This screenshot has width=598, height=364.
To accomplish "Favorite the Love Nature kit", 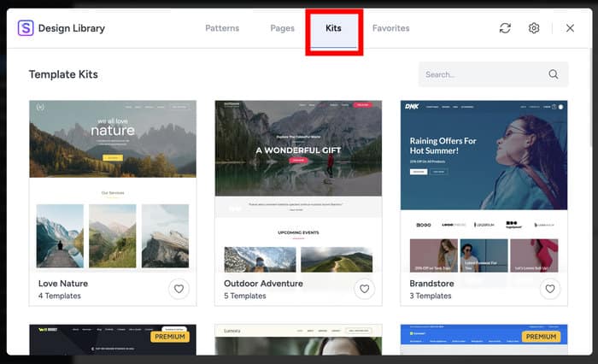I will click(x=179, y=289).
